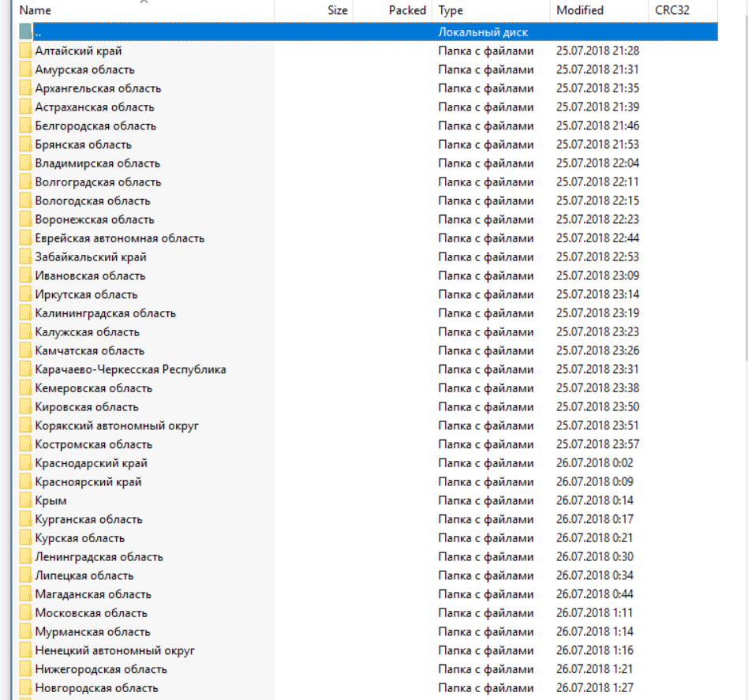
Task: Click the folder icon for Иркутская область
Action: click(x=25, y=294)
